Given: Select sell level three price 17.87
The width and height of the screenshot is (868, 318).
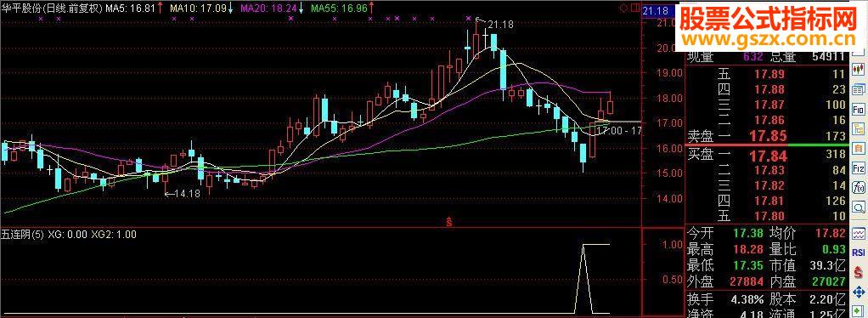Looking at the screenshot, I should coord(769,105).
